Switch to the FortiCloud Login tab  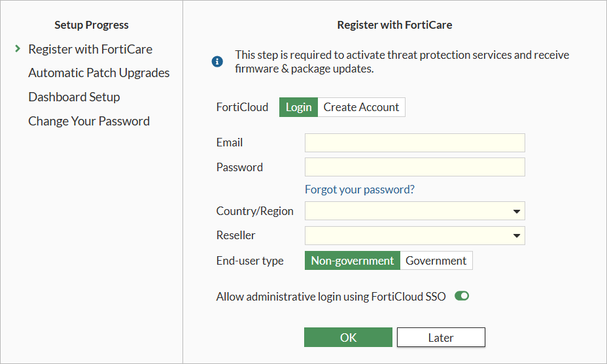[x=298, y=107]
